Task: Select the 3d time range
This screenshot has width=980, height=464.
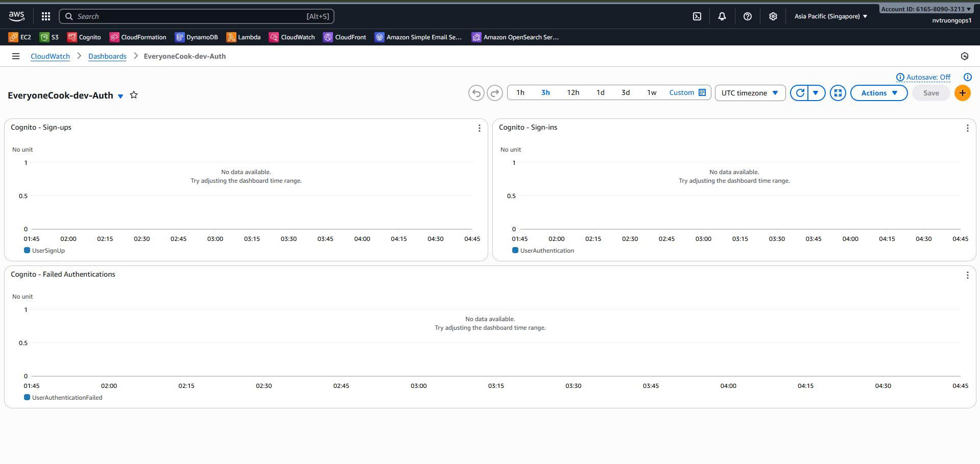Action: [626, 92]
